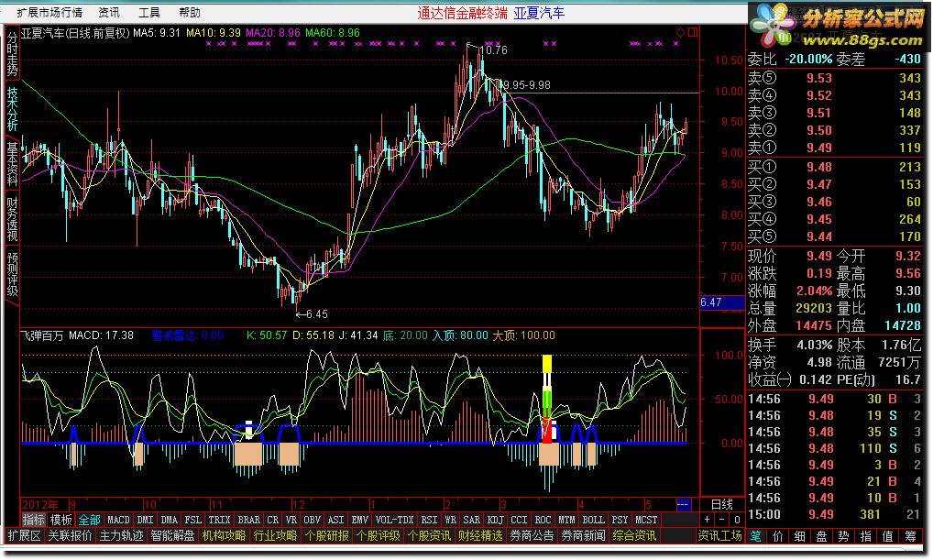This screenshot has width=933, height=560.
Task: Open the 个股评级 tab
Action: coord(378,535)
